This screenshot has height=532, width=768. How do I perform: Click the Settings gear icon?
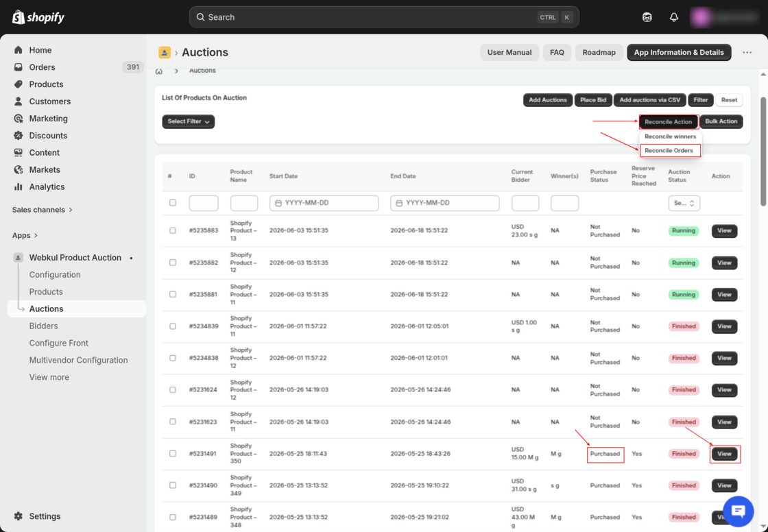19,516
